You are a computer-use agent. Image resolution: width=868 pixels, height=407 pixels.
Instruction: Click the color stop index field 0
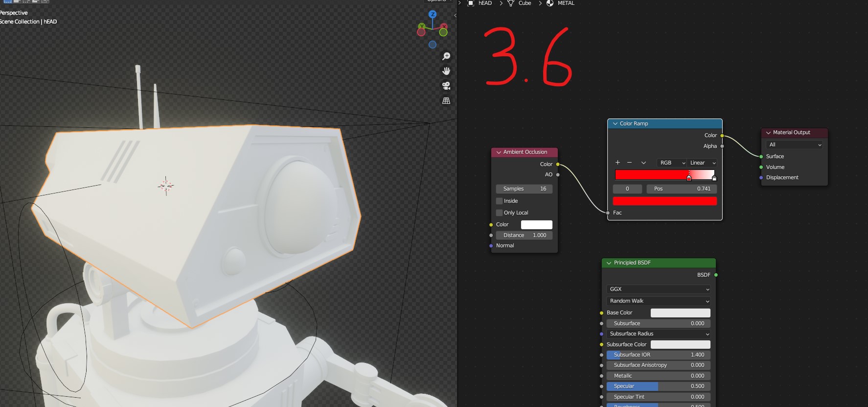coord(627,189)
